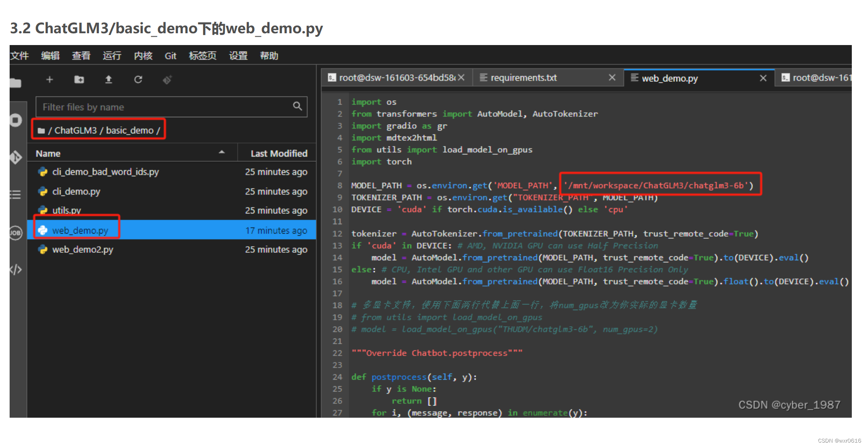Click 'return []' on line 26
This screenshot has height=447, width=868.
[414, 401]
